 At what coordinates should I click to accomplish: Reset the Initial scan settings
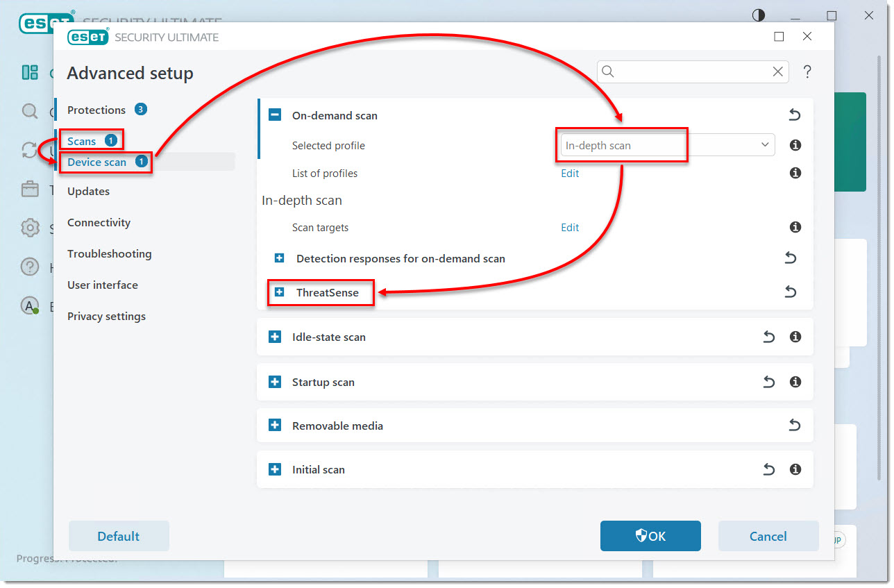click(x=768, y=469)
